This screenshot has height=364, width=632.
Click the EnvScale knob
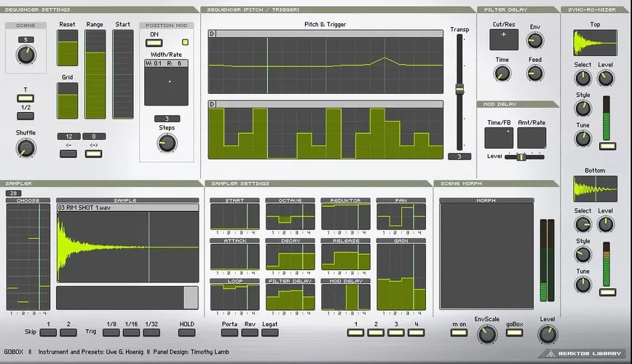click(x=487, y=334)
